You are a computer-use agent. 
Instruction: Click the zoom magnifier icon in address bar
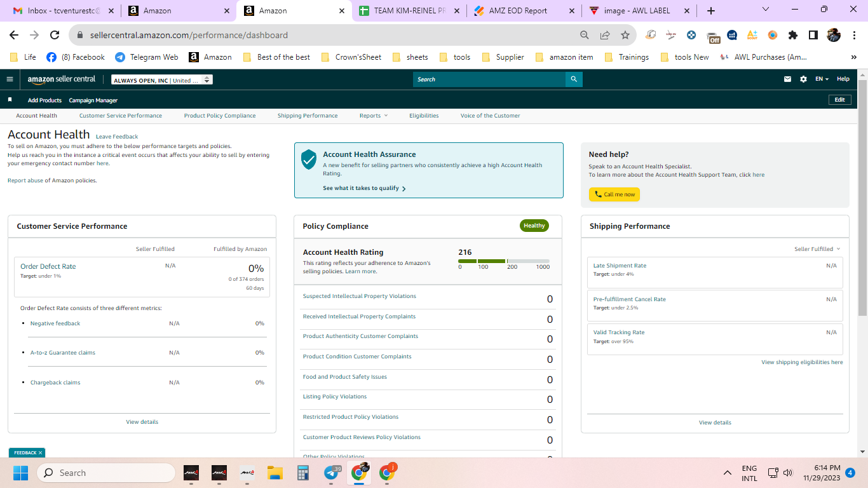click(x=585, y=36)
